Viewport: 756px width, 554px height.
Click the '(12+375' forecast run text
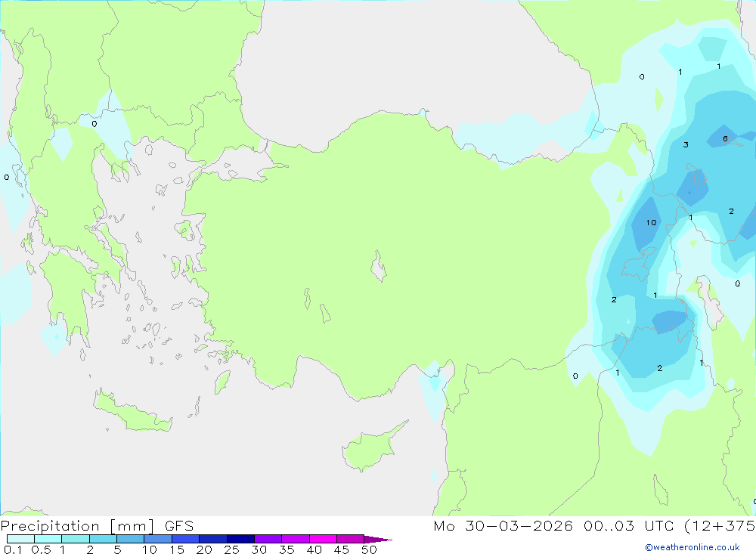pos(720,526)
